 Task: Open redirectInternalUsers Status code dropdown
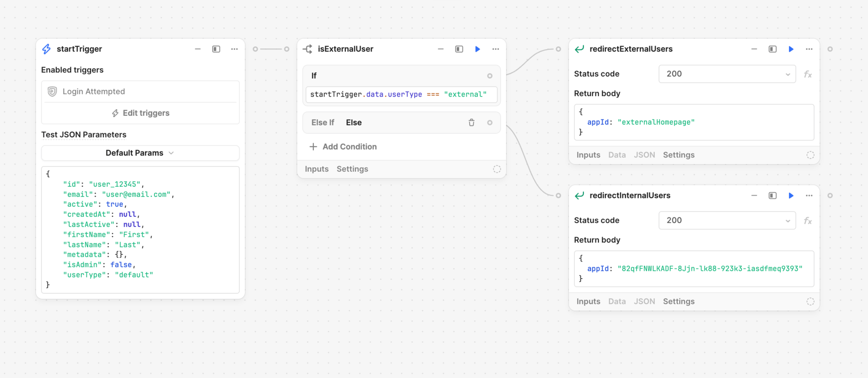tap(727, 220)
